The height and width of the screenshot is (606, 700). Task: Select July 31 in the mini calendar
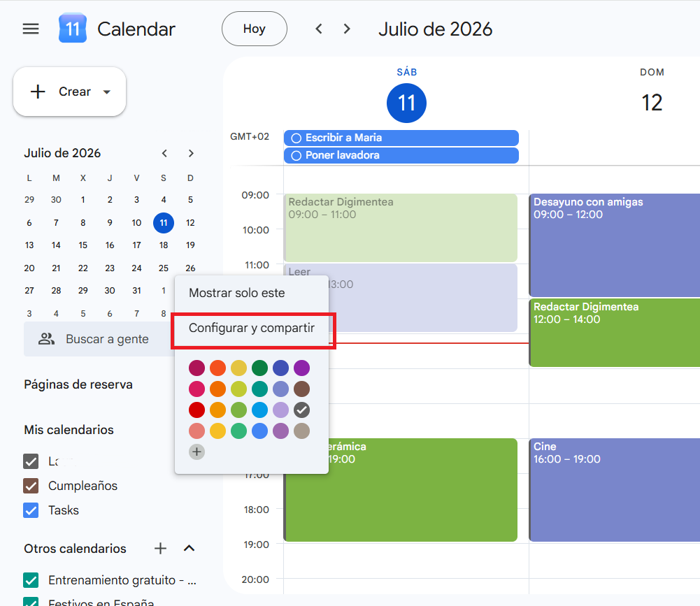tap(136, 291)
